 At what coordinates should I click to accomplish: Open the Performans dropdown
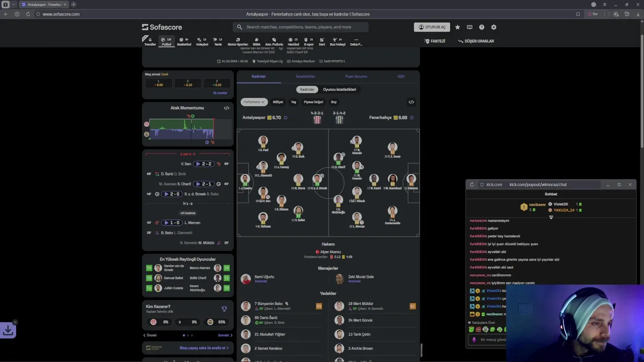click(x=254, y=102)
